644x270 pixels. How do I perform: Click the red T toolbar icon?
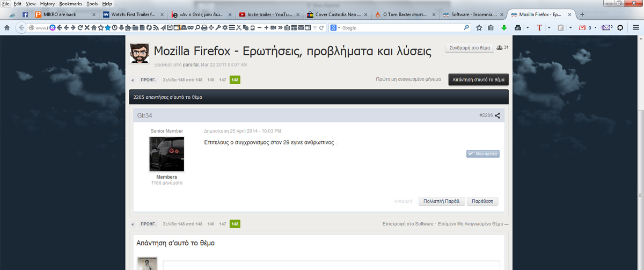click(539, 27)
